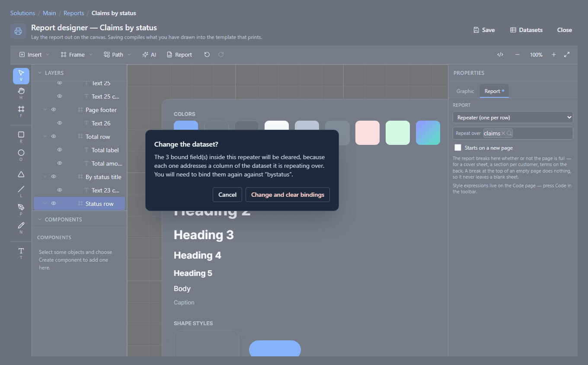
Task: Open the Report toolbar item
Action: click(x=179, y=54)
